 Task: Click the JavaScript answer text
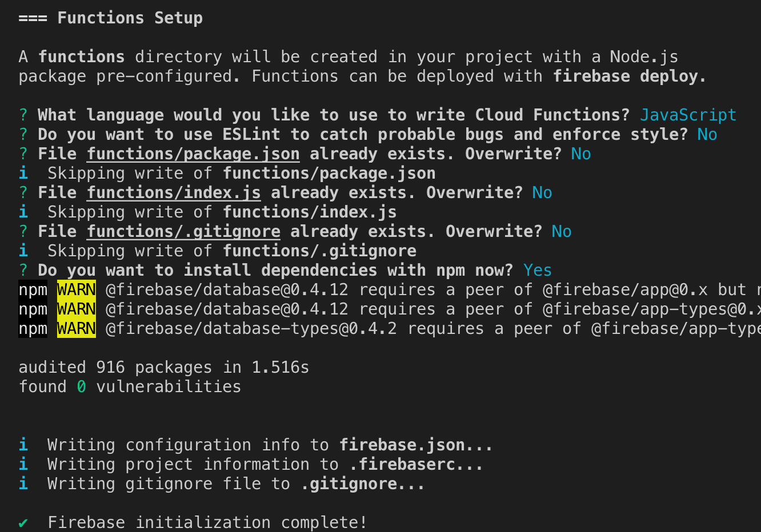[x=688, y=115]
